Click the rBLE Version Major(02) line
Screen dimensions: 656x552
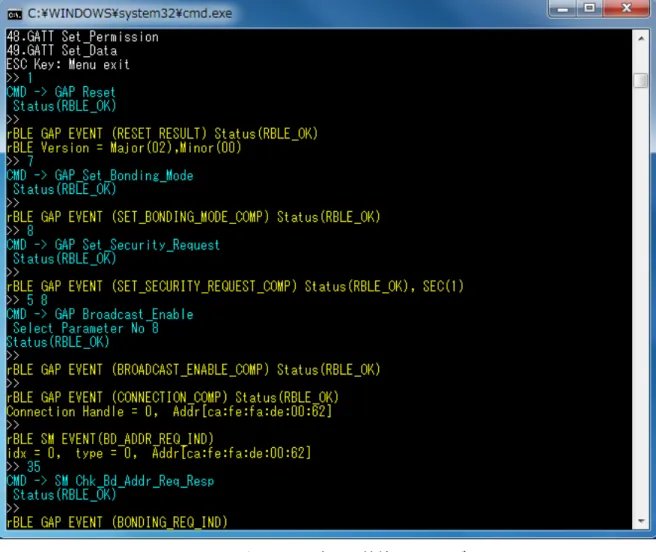click(x=124, y=148)
